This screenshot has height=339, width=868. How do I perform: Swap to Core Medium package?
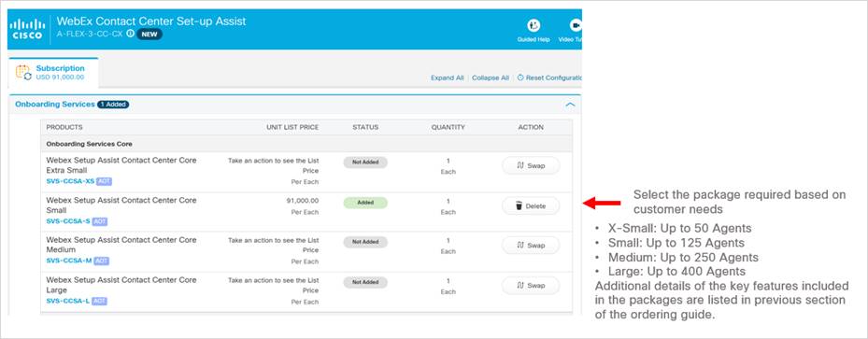click(531, 245)
